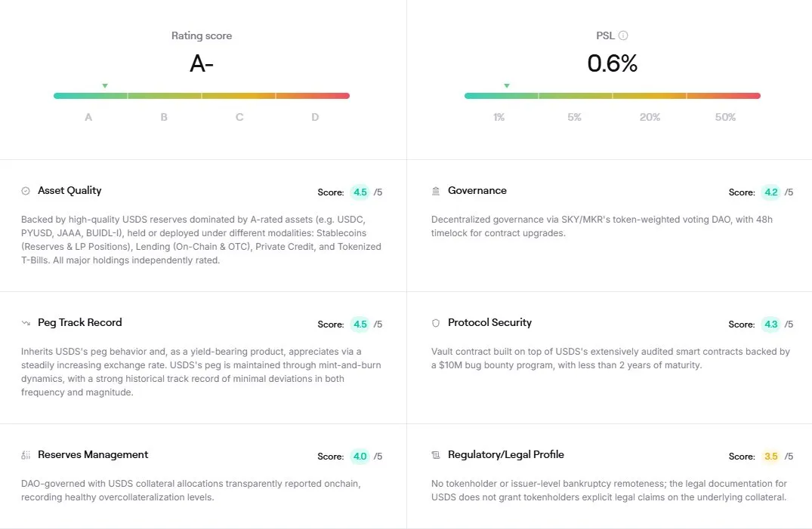812x529 pixels.
Task: Click the Protocol Security shield icon
Action: (436, 323)
